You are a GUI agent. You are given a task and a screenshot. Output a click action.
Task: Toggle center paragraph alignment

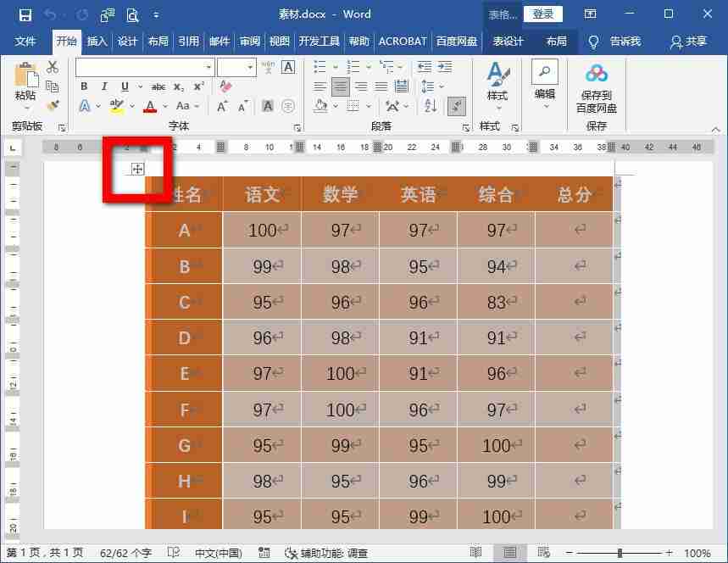(x=342, y=86)
